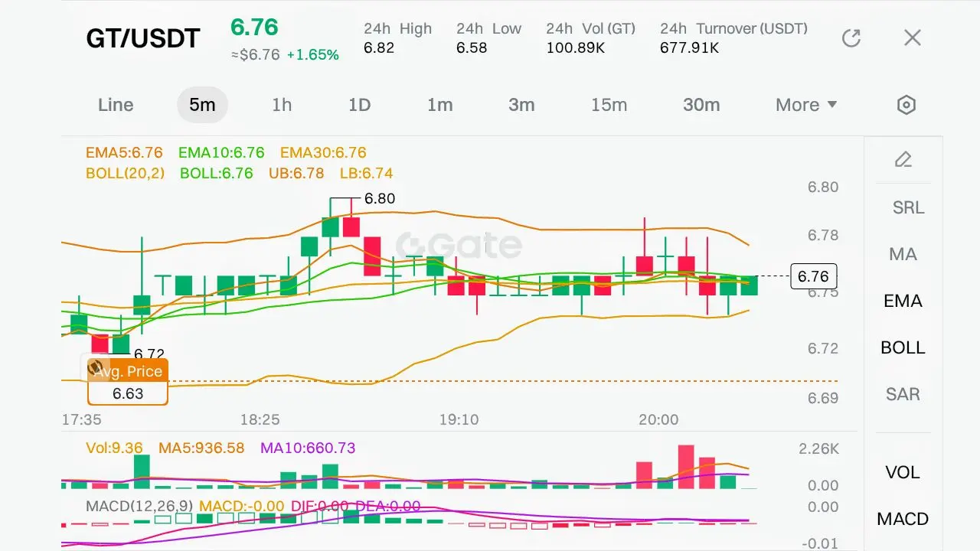Close the GT/USDT chart panel

pyautogui.click(x=912, y=37)
